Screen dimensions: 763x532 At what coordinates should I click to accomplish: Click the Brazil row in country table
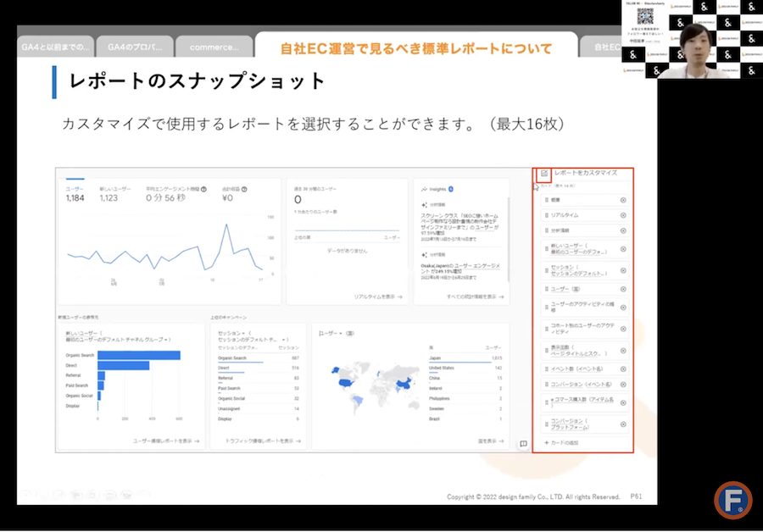click(465, 418)
